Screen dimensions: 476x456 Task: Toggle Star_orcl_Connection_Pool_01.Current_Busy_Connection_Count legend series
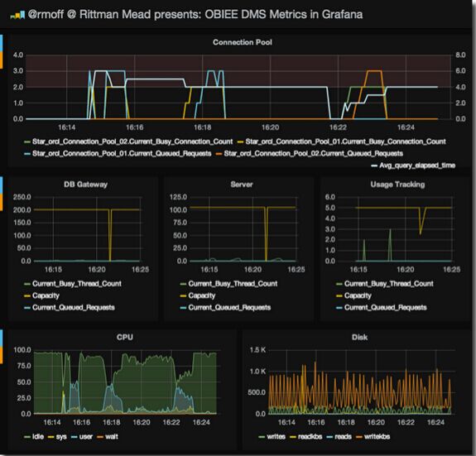pyautogui.click(x=342, y=142)
